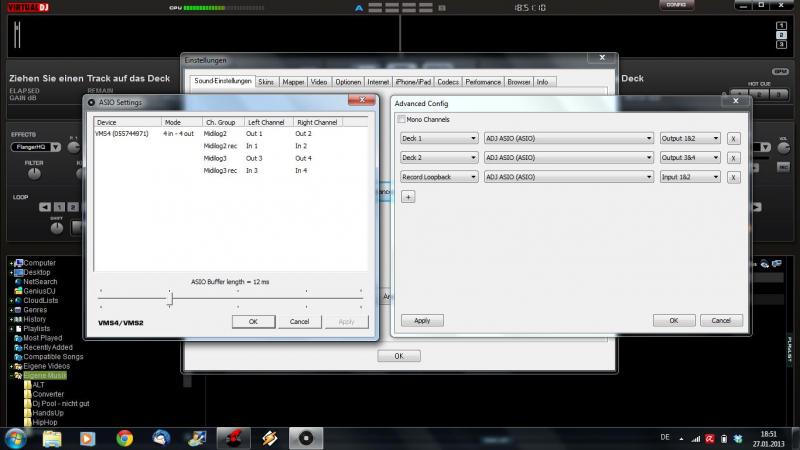Open the Deck 1 source dropdown
This screenshot has width=800, height=450.
pos(439,138)
